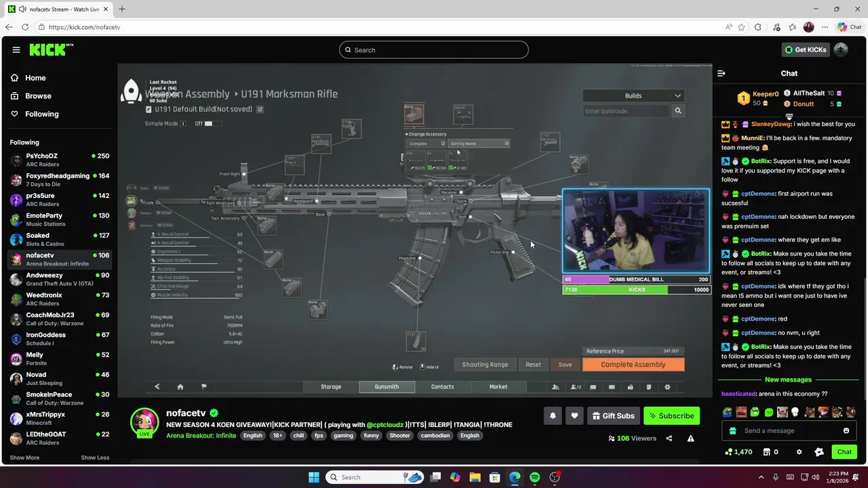The width and height of the screenshot is (868, 488).
Task: Open Edge settings and more menu
Action: [x=825, y=27]
